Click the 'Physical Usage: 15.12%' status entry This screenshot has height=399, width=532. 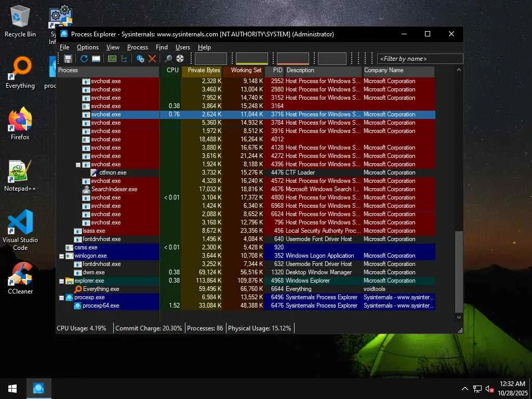pyautogui.click(x=260, y=328)
